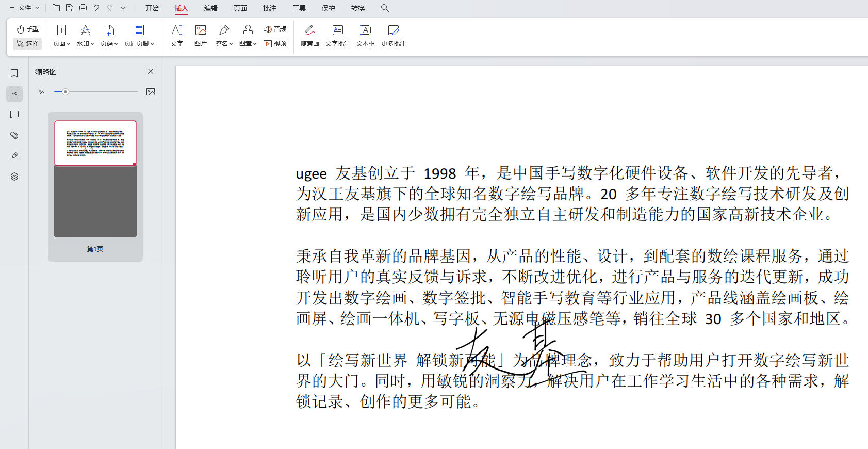Image resolution: width=868 pixels, height=449 pixels.
Task: Open the thumbnail sidebar panel
Action: (x=14, y=94)
